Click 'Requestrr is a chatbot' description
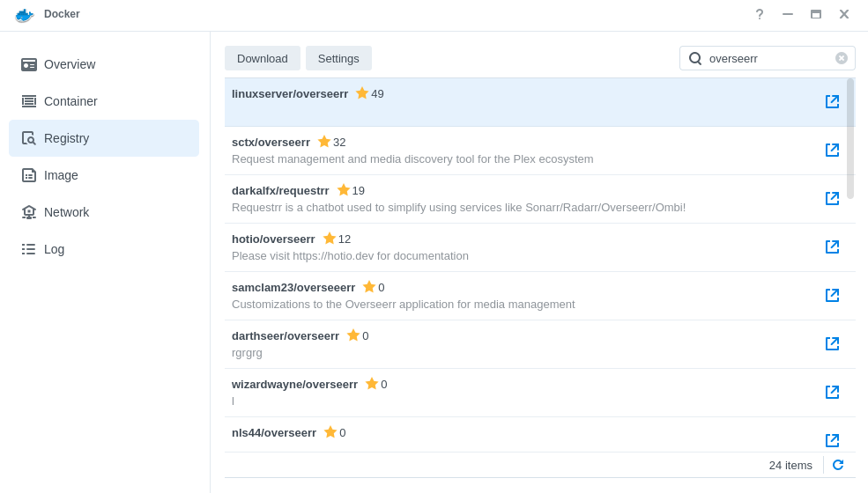The image size is (868, 493). (x=458, y=208)
